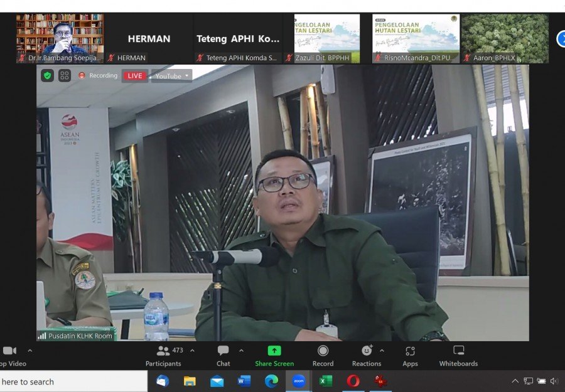The width and height of the screenshot is (565, 392).
Task: Click the muted mic icon on Bambang's tile
Action: [22, 58]
